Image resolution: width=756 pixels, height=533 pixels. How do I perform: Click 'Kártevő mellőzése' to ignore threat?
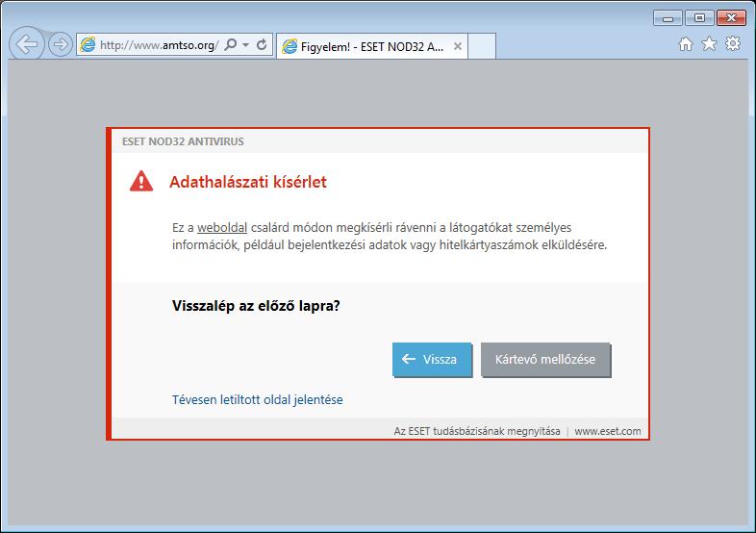click(545, 360)
